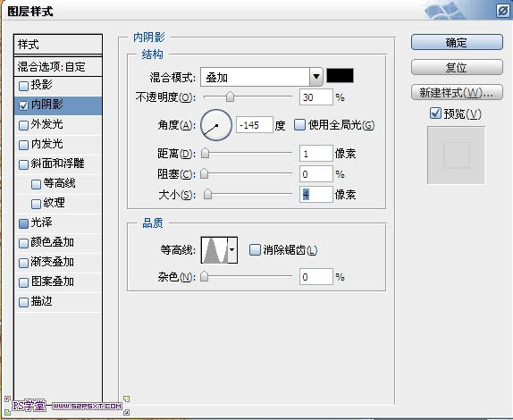Select the 投影 style row label
513x420 pixels.
point(41,85)
